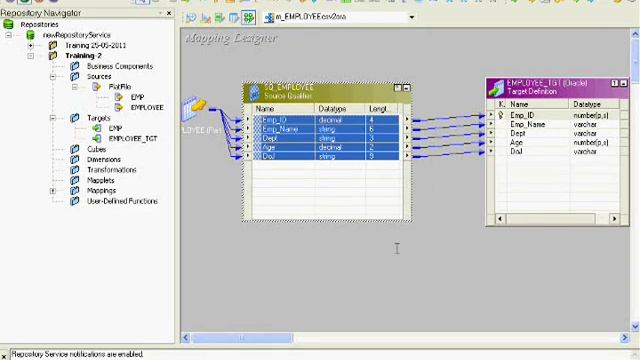Viewport: 640px width, 360px height.
Task: Collapse the FlatFile node
Action: click(75, 87)
